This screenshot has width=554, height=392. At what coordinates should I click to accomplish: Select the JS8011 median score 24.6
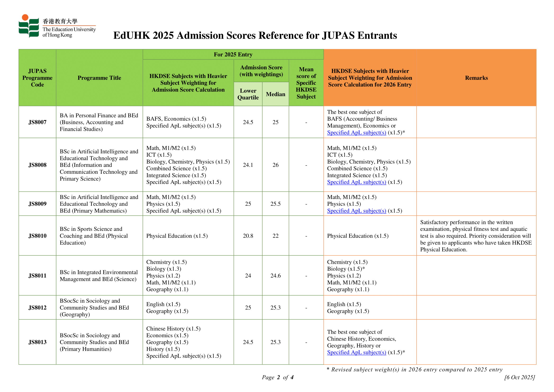coord(275,276)
